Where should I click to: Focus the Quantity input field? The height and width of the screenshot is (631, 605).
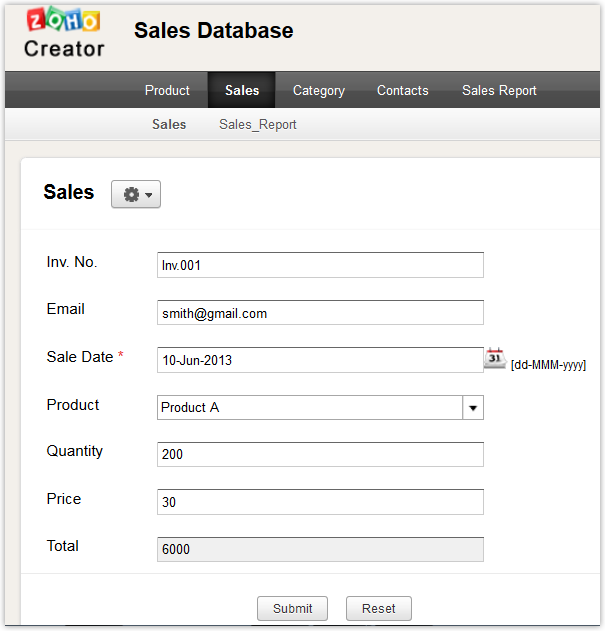(x=320, y=455)
